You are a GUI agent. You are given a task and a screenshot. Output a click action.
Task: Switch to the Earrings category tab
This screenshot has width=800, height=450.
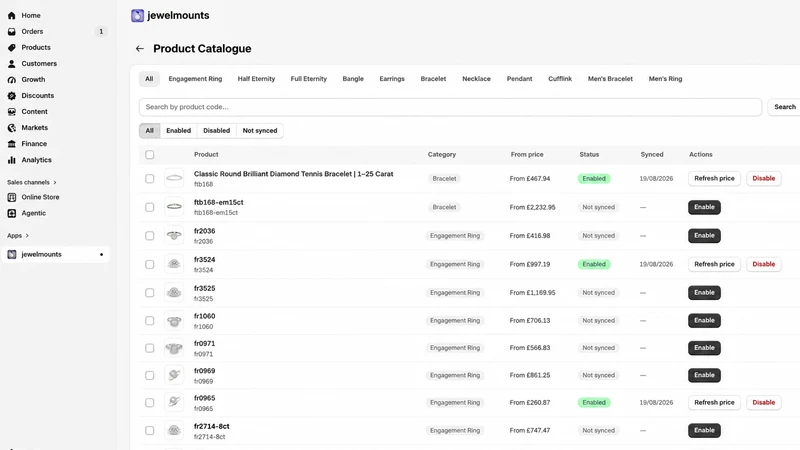[392, 79]
